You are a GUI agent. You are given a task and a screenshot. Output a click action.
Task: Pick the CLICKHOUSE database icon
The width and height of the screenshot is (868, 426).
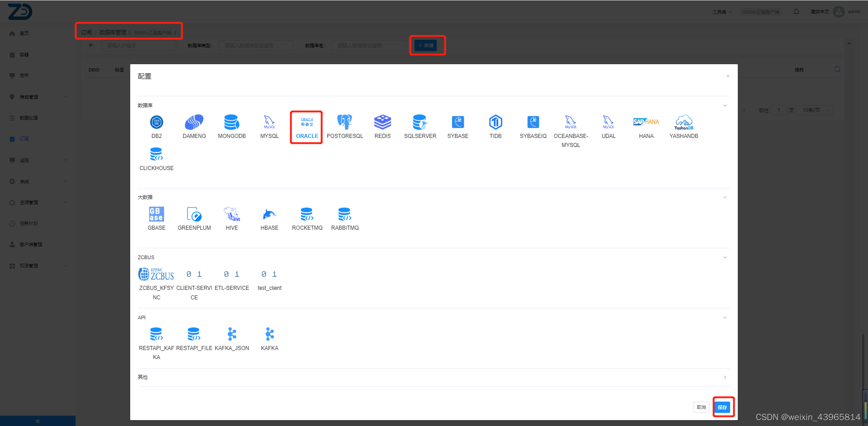click(156, 154)
